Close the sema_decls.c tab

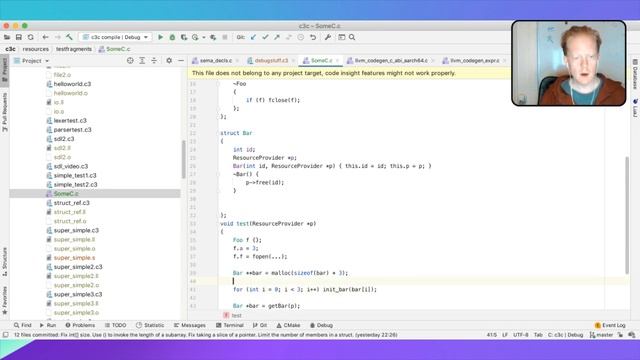(x=237, y=61)
